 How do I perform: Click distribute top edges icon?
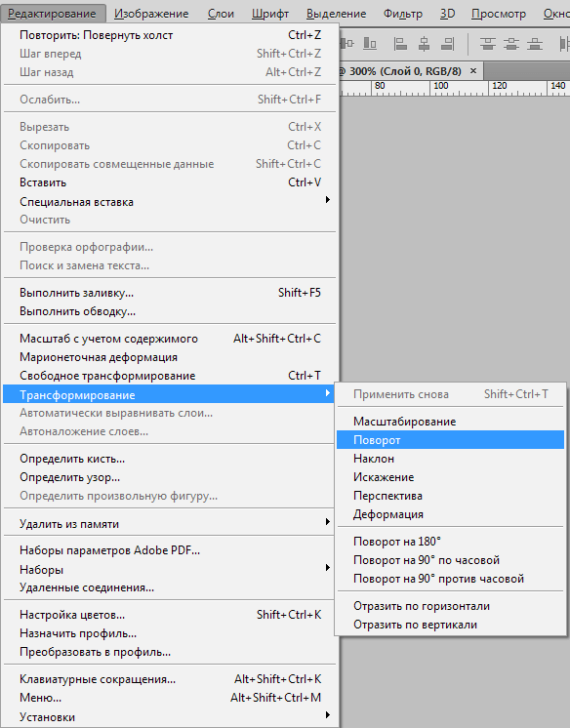click(487, 44)
